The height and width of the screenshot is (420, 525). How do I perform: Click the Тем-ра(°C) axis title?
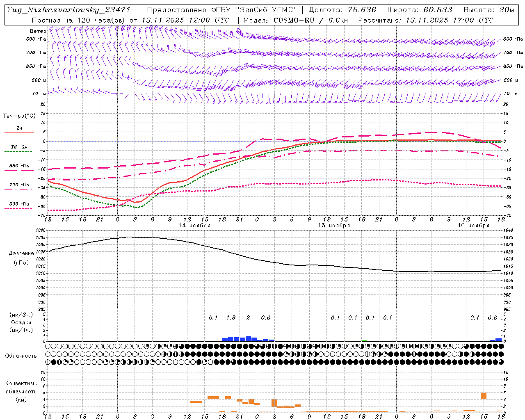click(x=19, y=116)
